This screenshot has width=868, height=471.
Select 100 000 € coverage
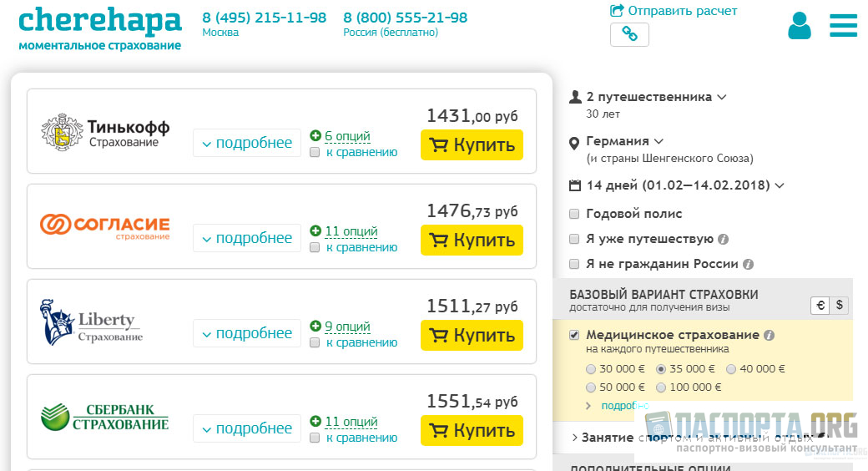tap(660, 387)
